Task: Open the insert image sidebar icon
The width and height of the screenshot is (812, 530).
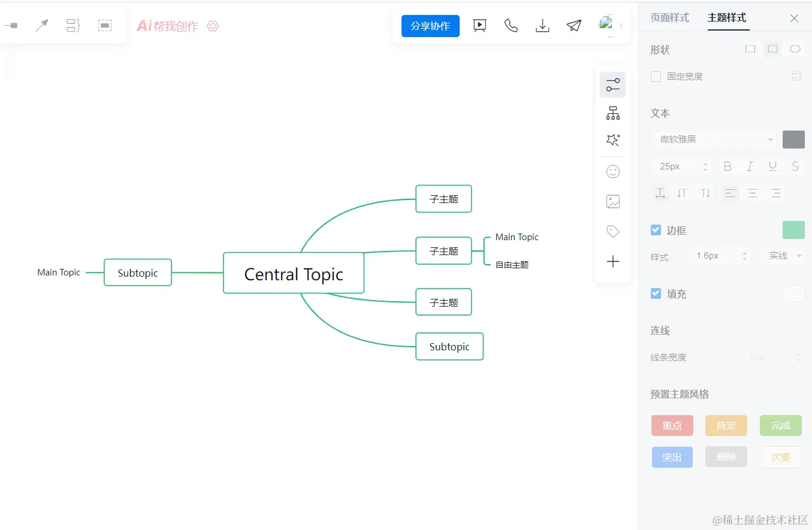Action: [612, 202]
